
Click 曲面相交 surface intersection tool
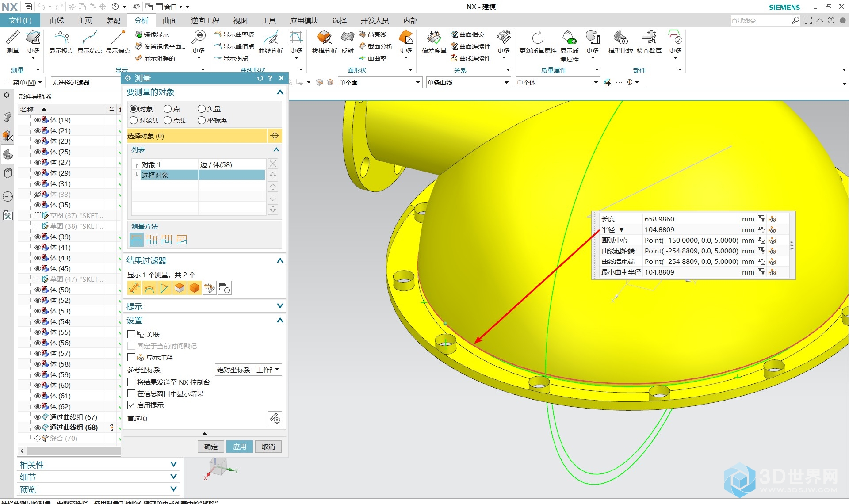tap(468, 34)
